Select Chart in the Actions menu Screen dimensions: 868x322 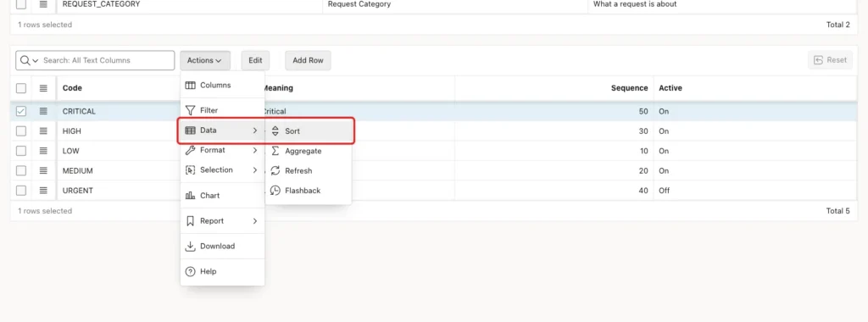(x=223, y=195)
